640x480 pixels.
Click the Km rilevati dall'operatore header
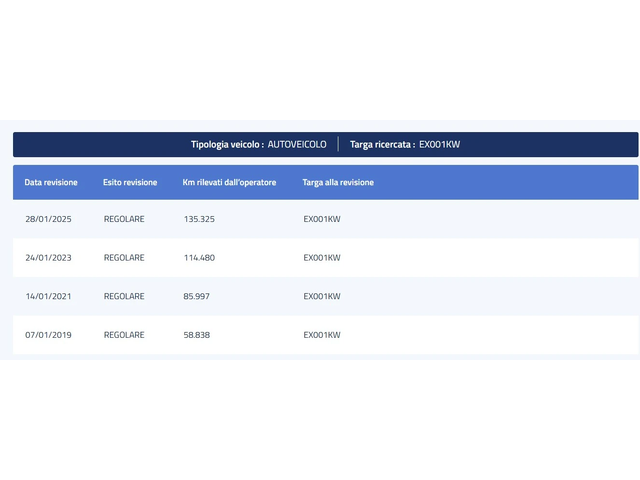point(229,183)
